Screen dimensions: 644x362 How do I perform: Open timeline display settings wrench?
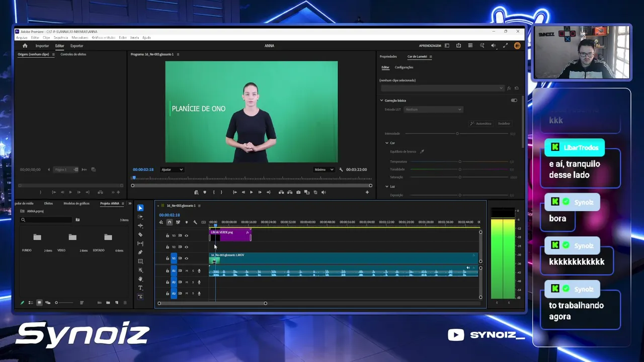coord(195,222)
